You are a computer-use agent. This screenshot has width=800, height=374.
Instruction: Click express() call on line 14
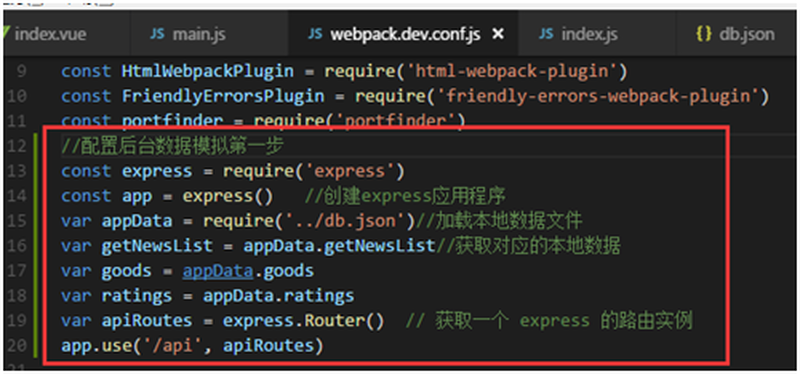coord(228,196)
